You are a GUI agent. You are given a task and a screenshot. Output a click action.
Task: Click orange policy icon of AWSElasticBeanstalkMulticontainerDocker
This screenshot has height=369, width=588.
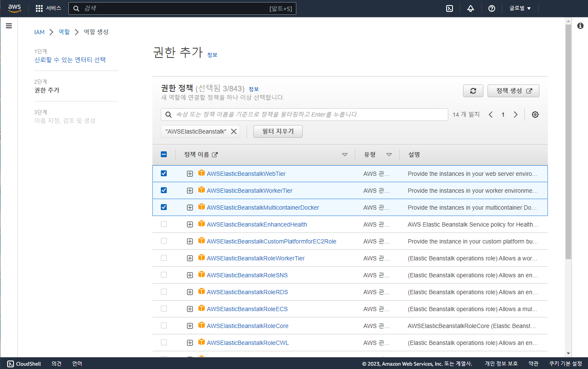[202, 207]
